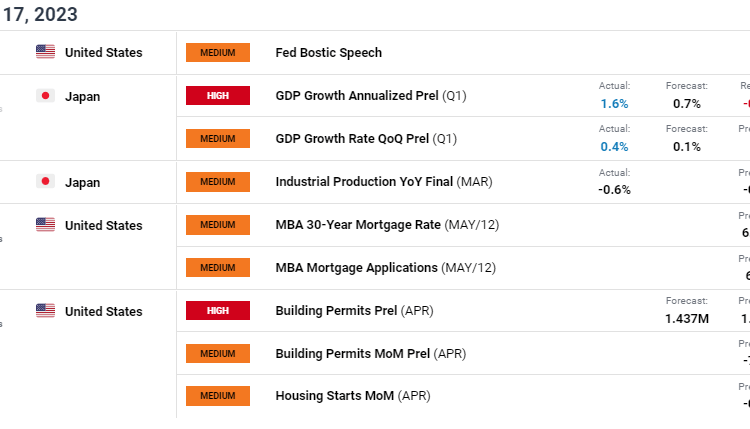Open the Fed Bostic Speech event
750x429 pixels.
point(328,52)
